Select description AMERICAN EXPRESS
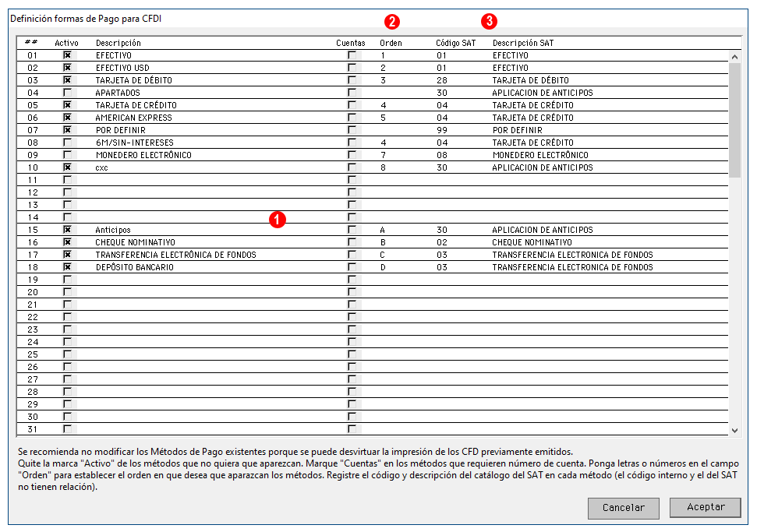Viewport: 757px width, 532px height. tap(134, 118)
